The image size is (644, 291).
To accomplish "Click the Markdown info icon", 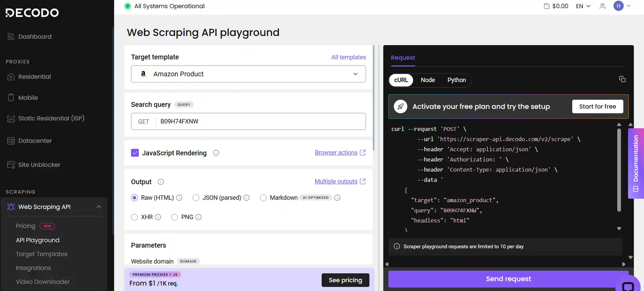I will 337,198.
